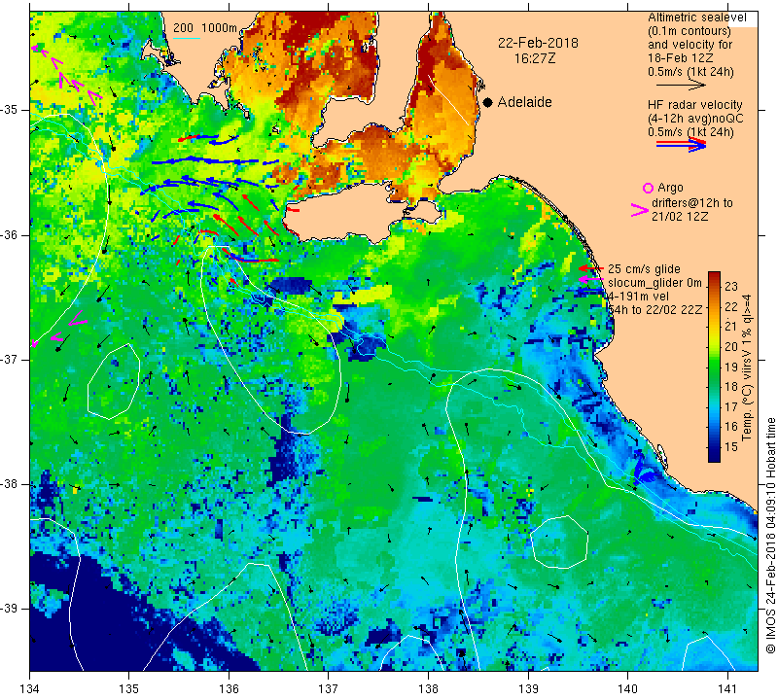
Task: Click the colorbar tick label '15'
Action: click(731, 446)
